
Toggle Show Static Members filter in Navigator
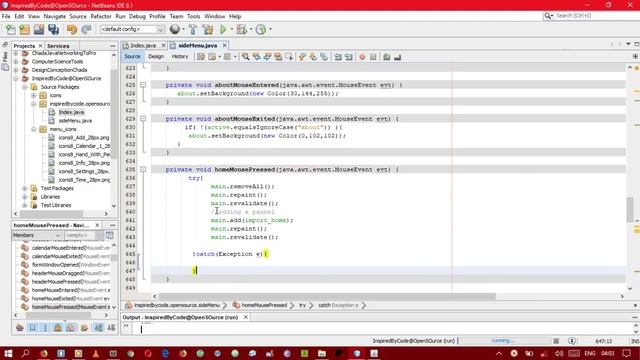45,327
